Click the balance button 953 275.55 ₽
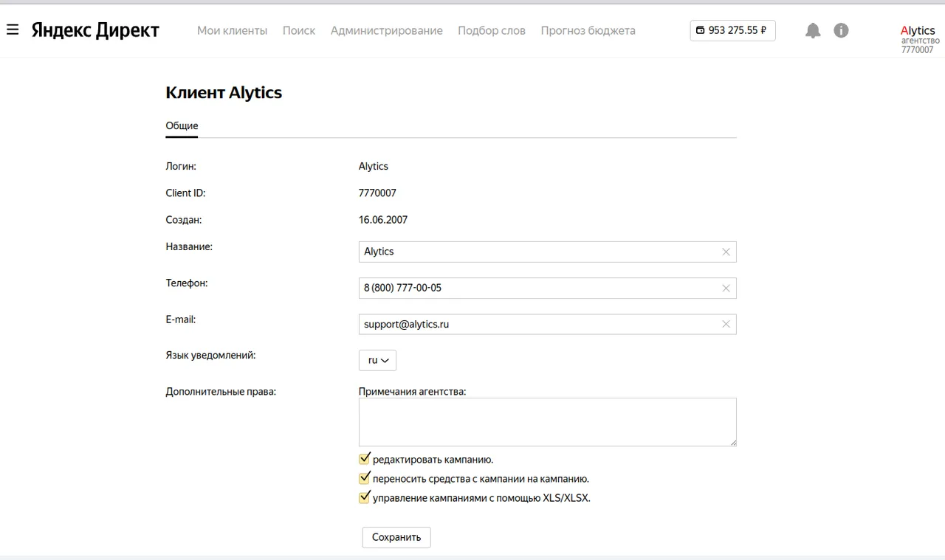Screen dimensions: 945x560 [x=732, y=30]
